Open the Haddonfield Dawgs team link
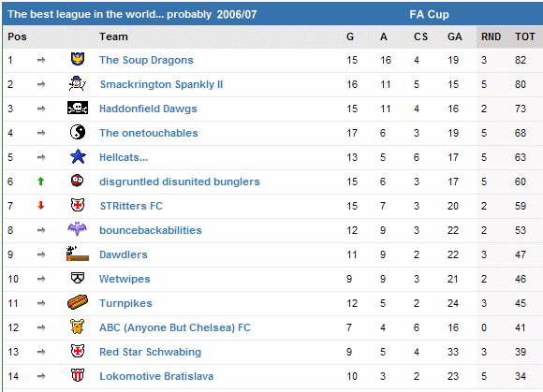 (x=148, y=109)
